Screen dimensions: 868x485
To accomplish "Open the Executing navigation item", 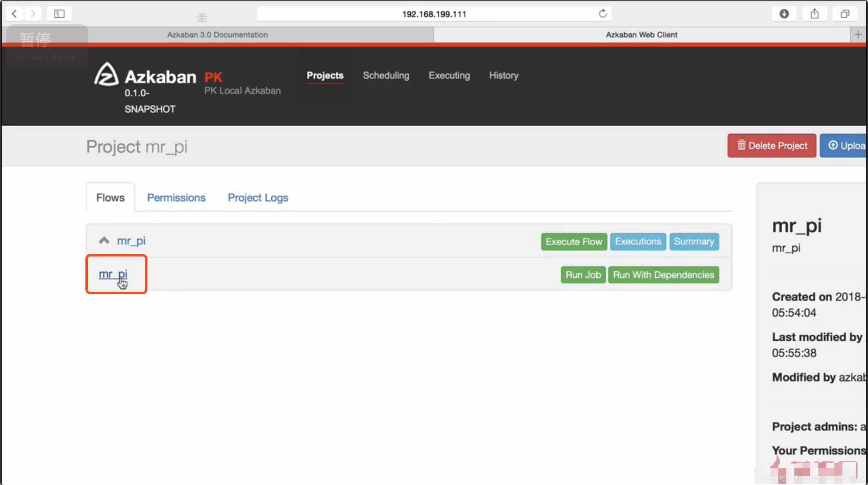I will tap(449, 75).
